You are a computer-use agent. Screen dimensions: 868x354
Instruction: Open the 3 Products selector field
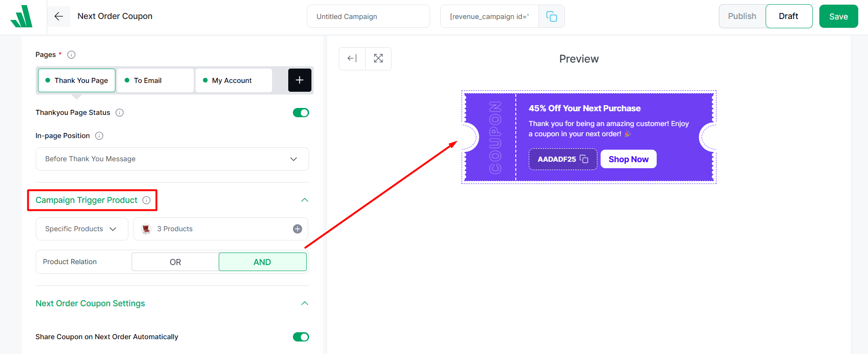tap(221, 229)
